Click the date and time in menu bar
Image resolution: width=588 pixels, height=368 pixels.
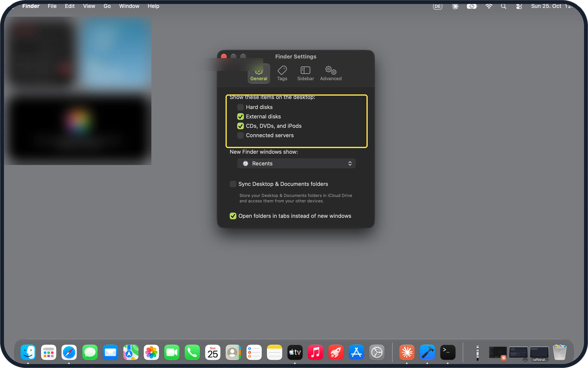[552, 6]
